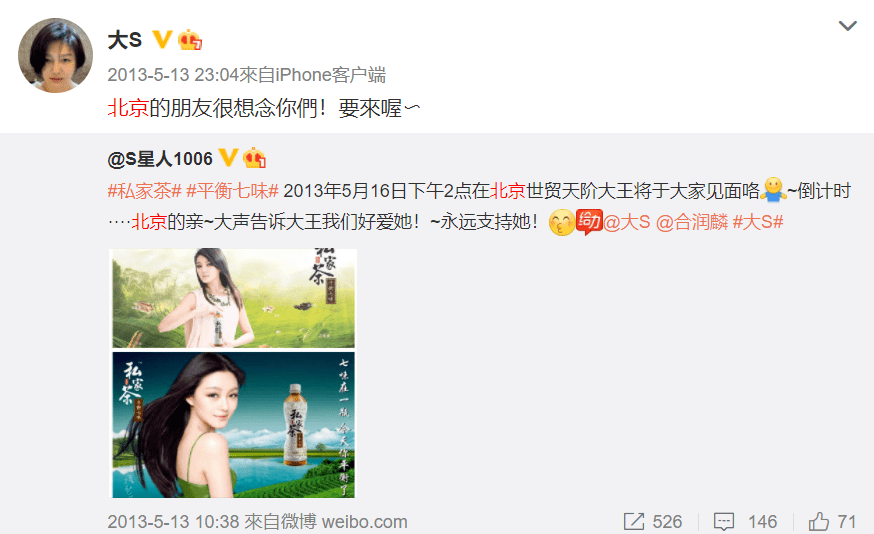Click the orange V verified badge beside 大S
The height and width of the screenshot is (534, 874).
(x=162, y=40)
